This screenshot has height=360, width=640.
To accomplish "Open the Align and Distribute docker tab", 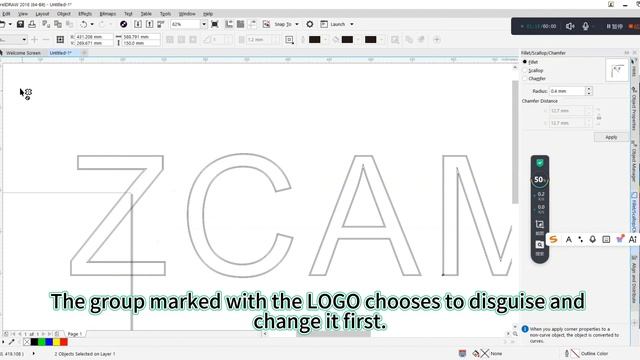I will tap(634, 280).
